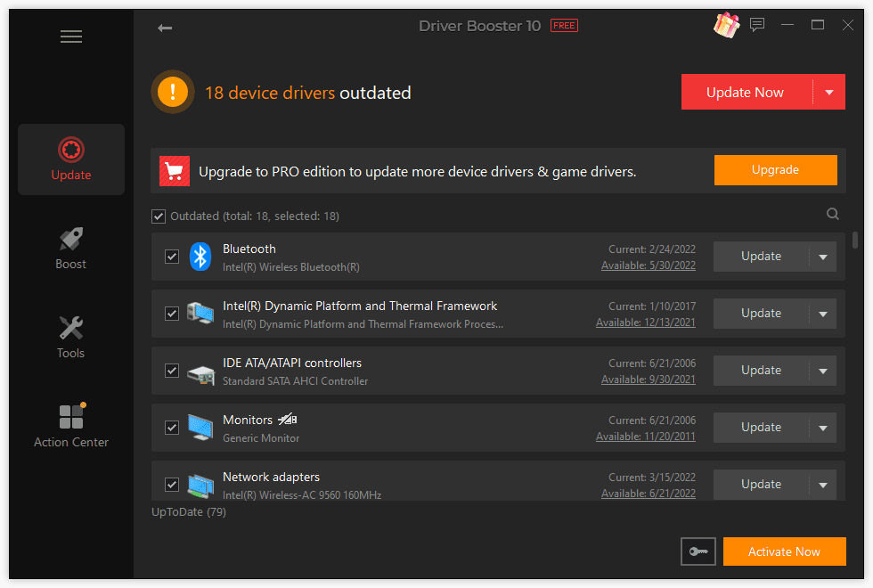Click Activate Now button

[785, 551]
